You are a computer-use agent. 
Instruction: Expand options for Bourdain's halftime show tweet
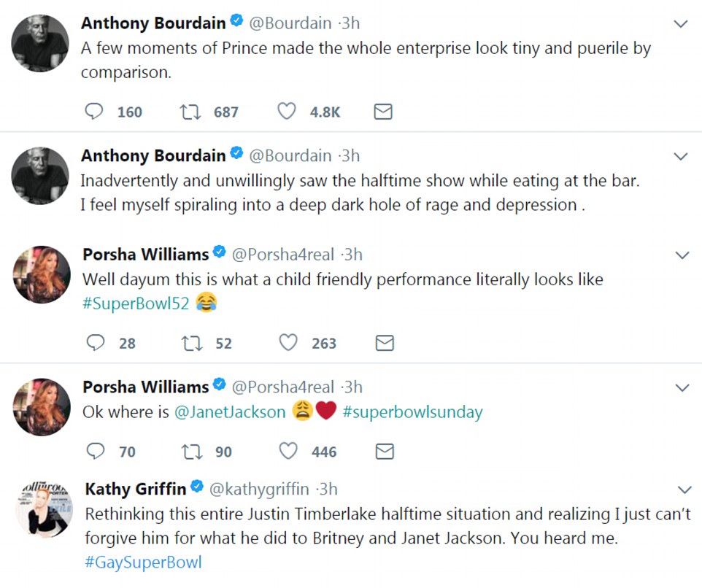[x=680, y=156]
